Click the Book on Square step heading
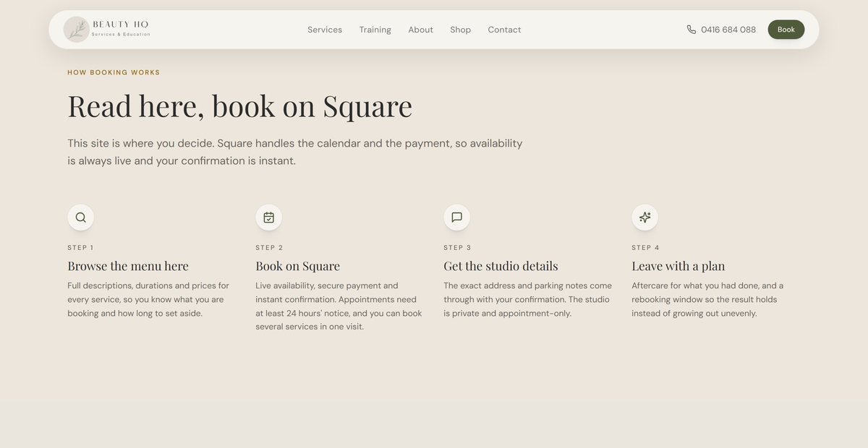Image resolution: width=868 pixels, height=448 pixels. 297,266
